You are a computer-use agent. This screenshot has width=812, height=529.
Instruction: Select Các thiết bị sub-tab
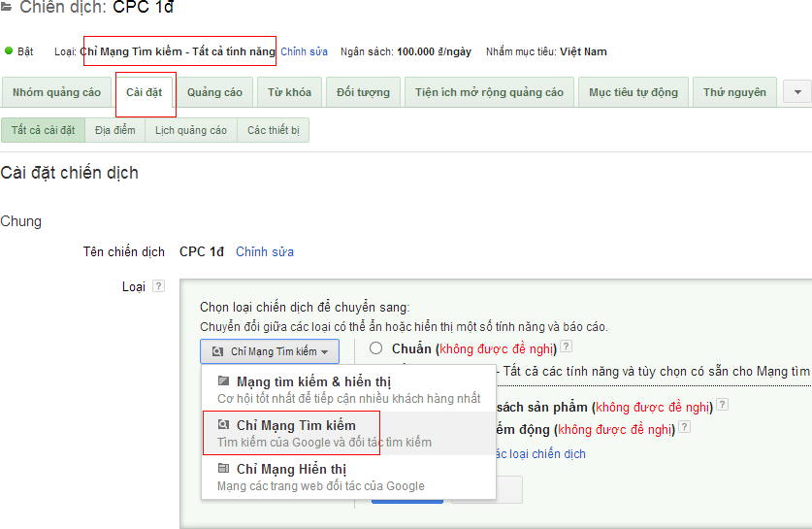pyautogui.click(x=273, y=130)
